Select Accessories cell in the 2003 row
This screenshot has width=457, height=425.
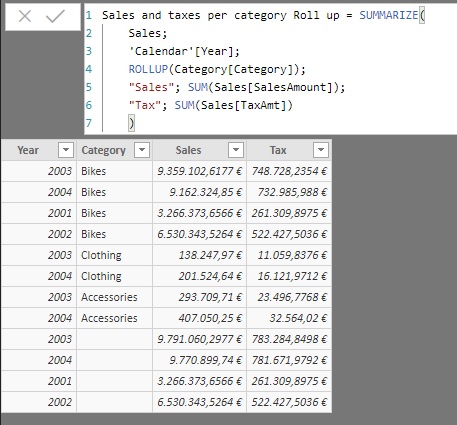pos(114,297)
